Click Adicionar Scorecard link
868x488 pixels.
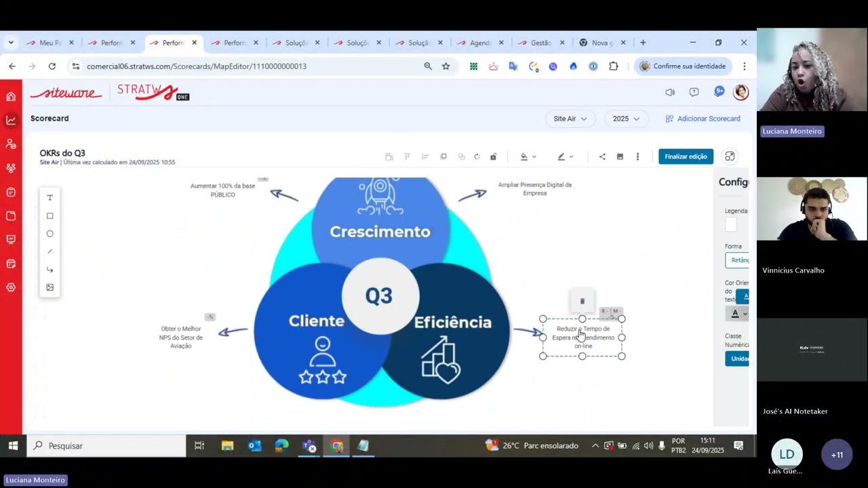pos(703,119)
